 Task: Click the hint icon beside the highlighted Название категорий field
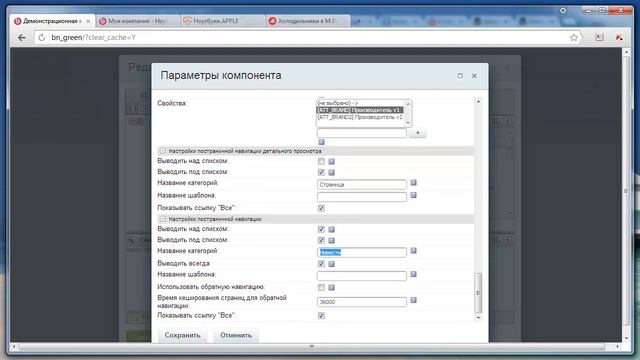click(413, 251)
